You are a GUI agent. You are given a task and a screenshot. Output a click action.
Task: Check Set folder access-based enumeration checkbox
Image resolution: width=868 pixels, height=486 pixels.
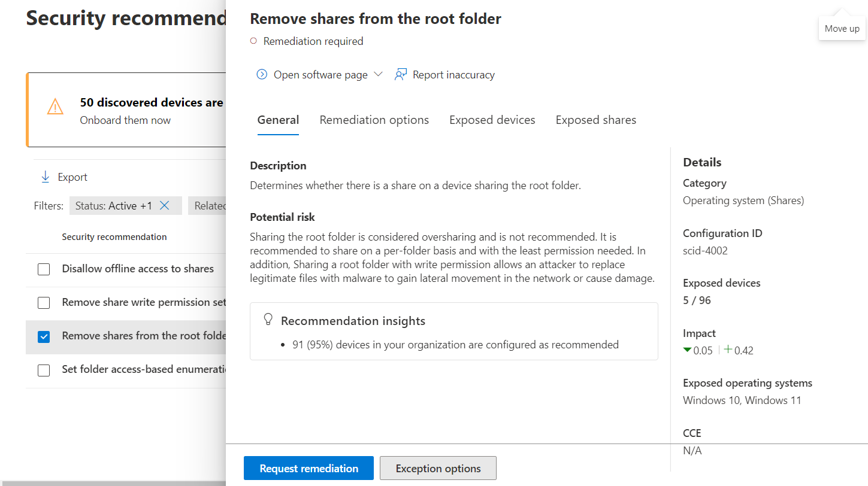click(x=44, y=370)
